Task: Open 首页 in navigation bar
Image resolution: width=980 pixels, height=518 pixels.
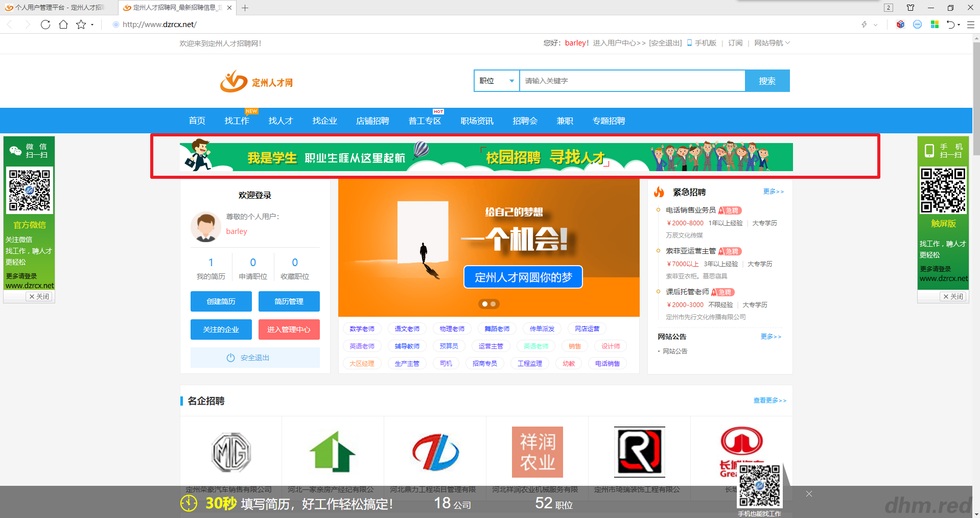Action: pos(197,121)
